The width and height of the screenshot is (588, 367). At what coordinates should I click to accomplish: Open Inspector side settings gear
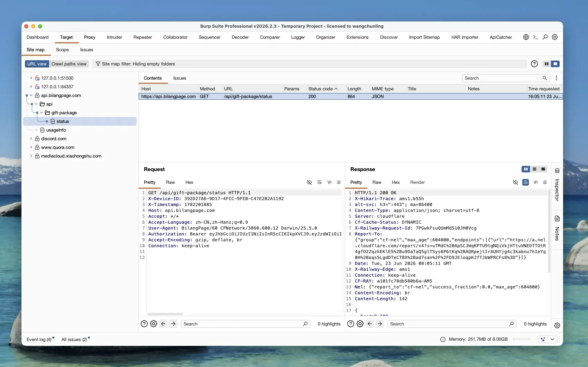point(557,325)
